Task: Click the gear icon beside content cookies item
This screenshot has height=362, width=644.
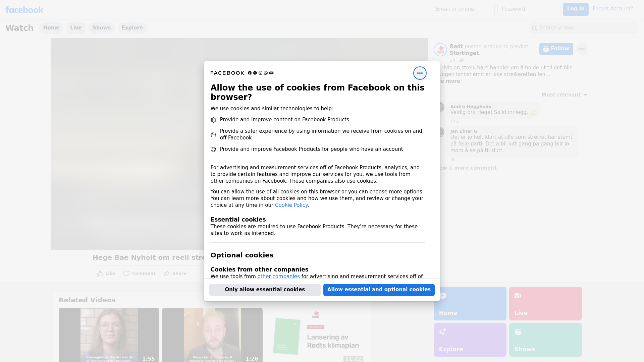Action: click(213, 120)
